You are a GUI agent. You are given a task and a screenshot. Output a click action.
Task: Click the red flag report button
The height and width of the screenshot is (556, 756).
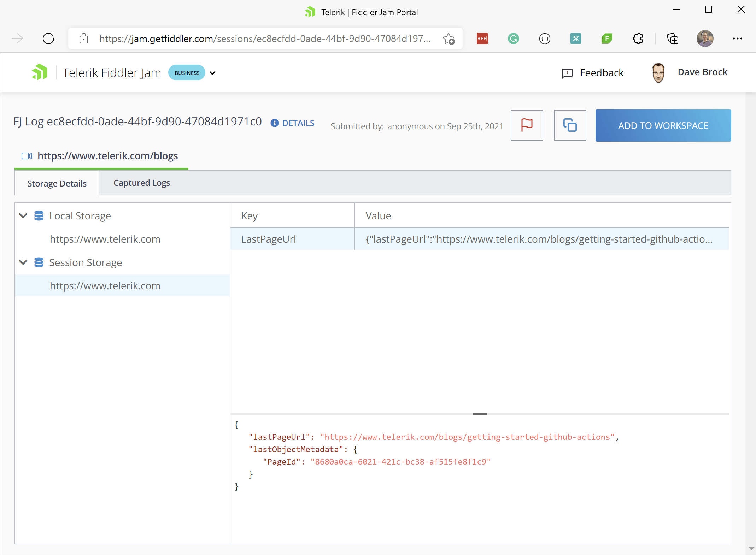(x=527, y=125)
